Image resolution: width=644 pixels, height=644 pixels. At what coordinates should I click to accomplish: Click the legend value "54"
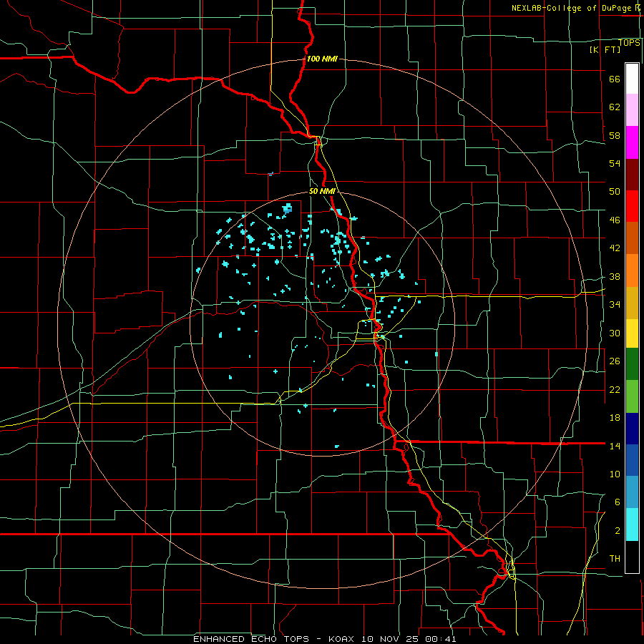pos(615,163)
